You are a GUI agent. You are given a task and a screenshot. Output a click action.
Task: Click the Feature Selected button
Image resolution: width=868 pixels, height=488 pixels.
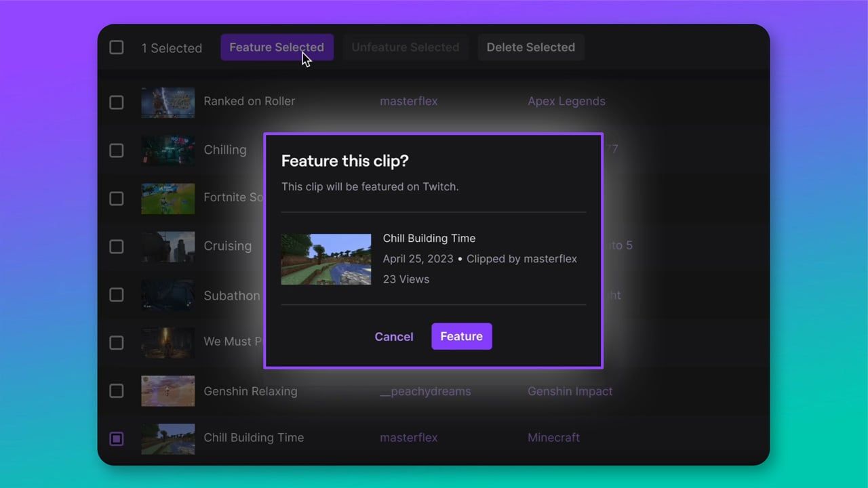pos(277,47)
